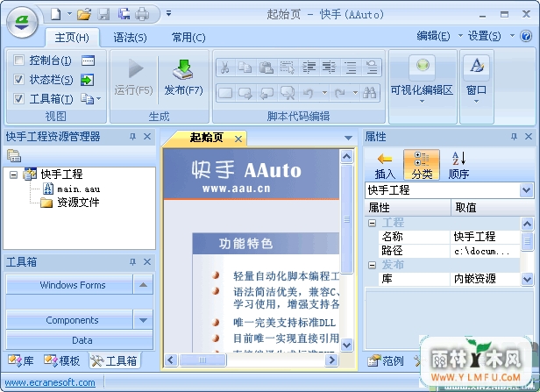Open the help question mark icon
Image resolution: width=540 pixels, height=392 pixels.
pos(526,36)
